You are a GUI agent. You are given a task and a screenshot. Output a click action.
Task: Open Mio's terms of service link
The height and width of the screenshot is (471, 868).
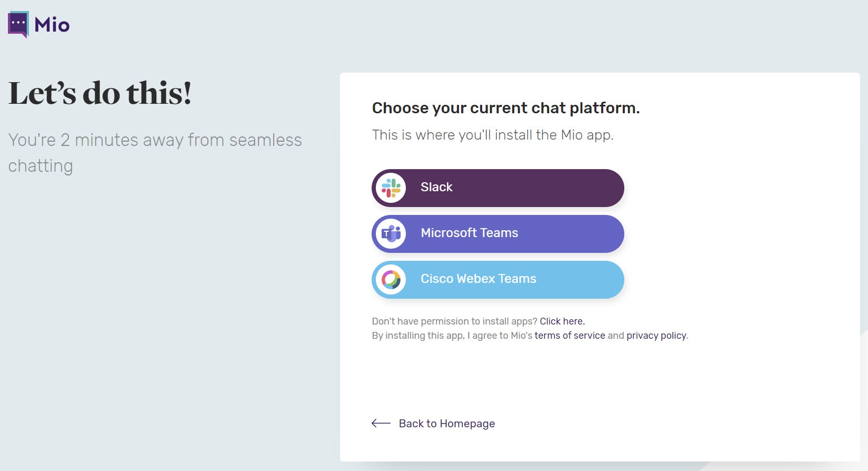point(570,336)
